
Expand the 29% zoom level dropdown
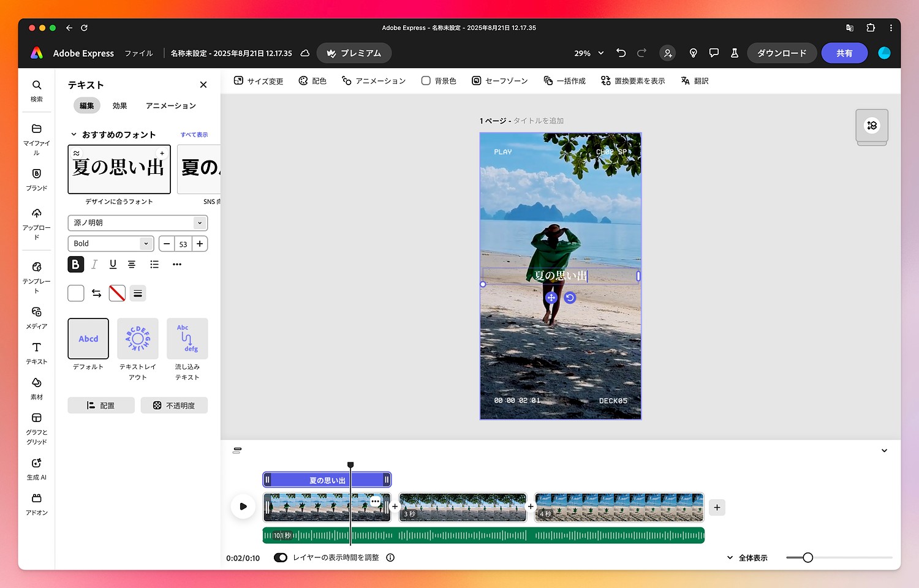[589, 53]
